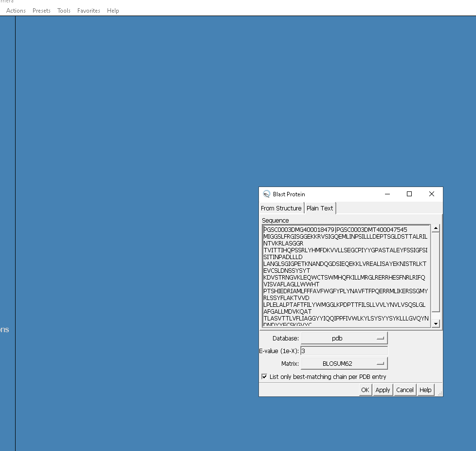This screenshot has height=451, width=476.
Task: Focus the E-value input field
Action: coord(344,351)
